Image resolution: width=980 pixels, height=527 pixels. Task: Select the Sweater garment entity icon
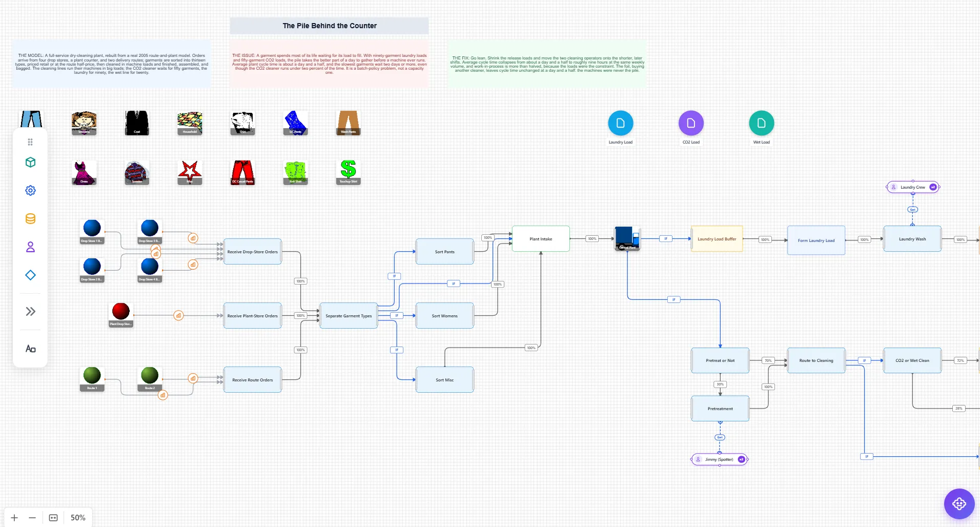(137, 173)
